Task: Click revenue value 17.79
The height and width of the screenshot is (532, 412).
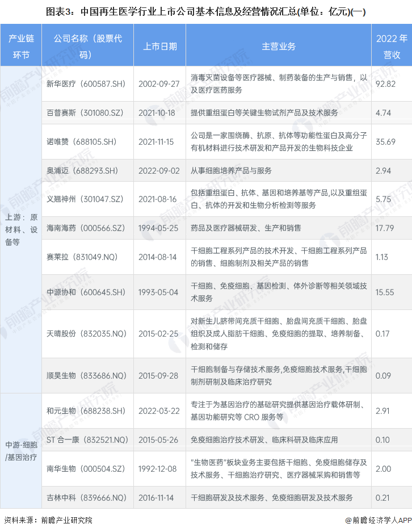Action: 385,228
